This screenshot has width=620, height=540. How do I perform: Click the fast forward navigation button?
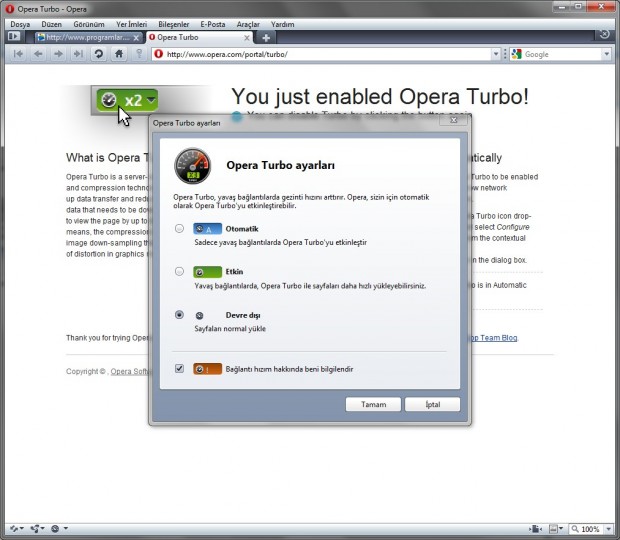[x=78, y=54]
